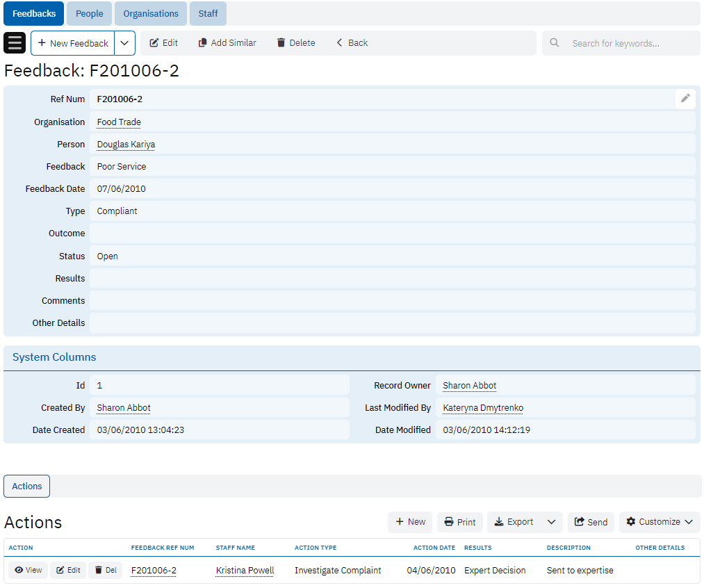The height and width of the screenshot is (588, 704).
Task: Open the hamburger menu icon
Action: [x=15, y=42]
